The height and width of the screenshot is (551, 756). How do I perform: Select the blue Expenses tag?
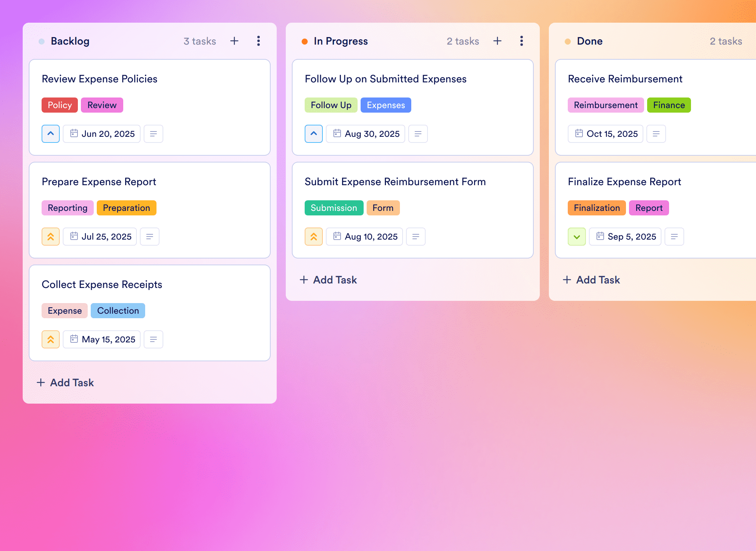coord(386,105)
